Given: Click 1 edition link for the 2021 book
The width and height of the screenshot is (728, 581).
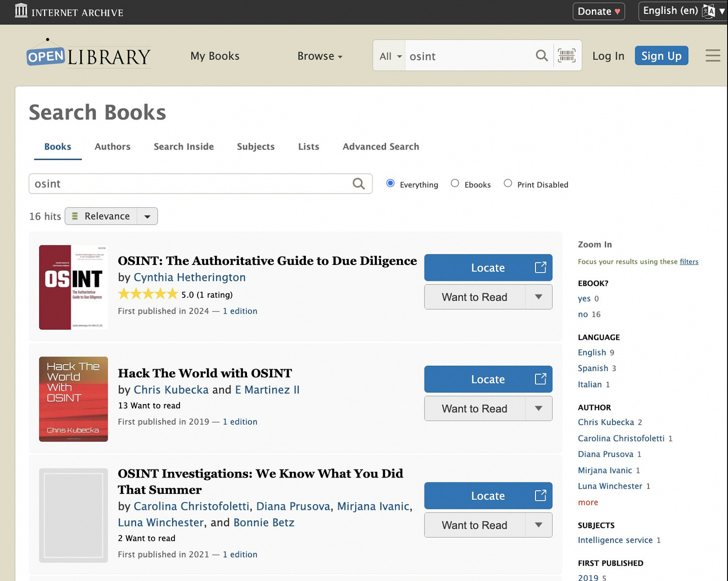Looking at the screenshot, I should 240,554.
